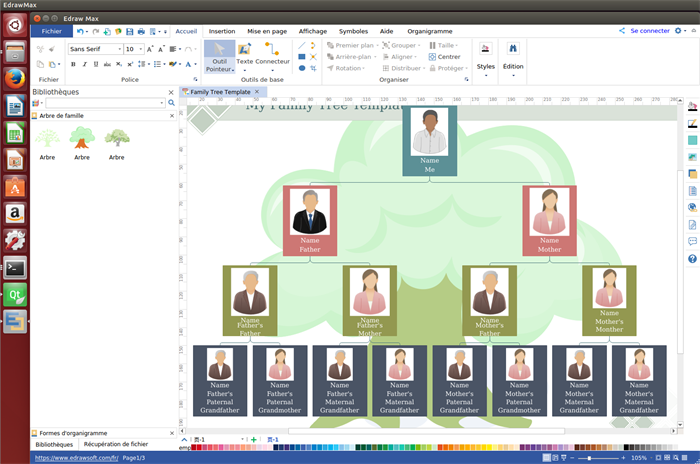Create a new document with the green plus page icon
This screenshot has height=464, width=700.
click(x=107, y=31)
